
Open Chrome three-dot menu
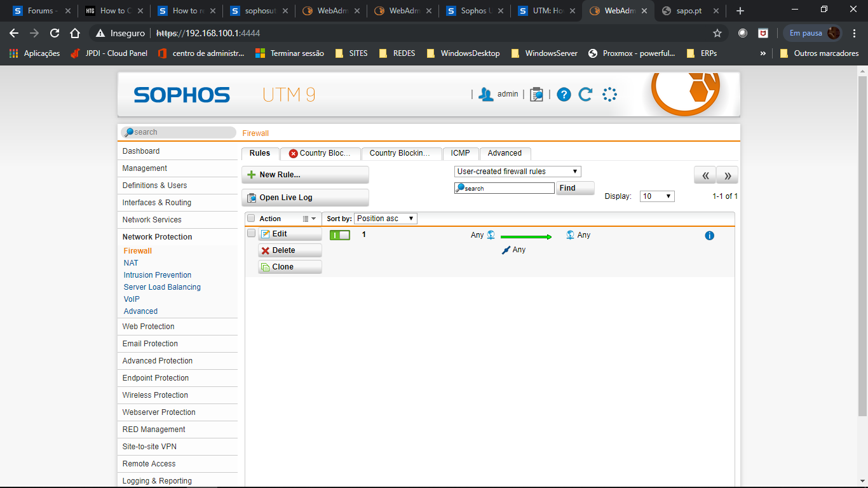[854, 33]
